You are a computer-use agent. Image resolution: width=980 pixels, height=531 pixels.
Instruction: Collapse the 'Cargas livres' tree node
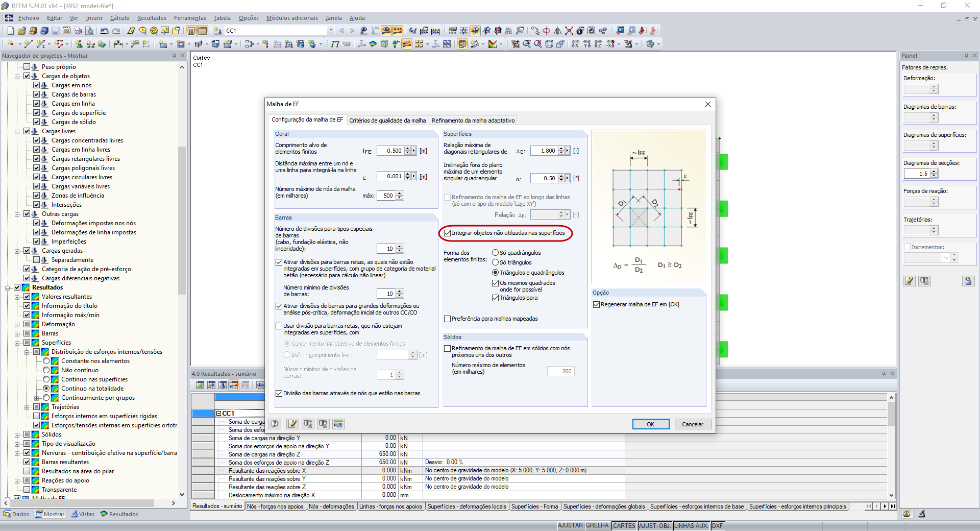17,131
